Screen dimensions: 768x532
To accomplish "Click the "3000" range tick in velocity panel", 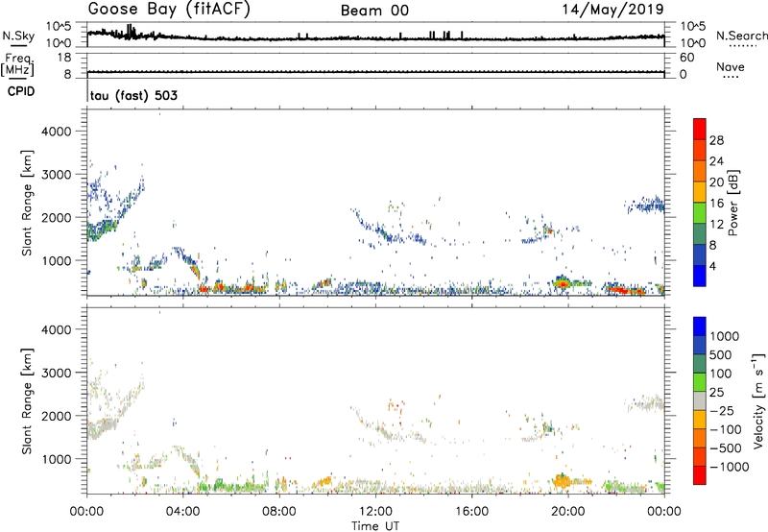I will coord(56,373).
